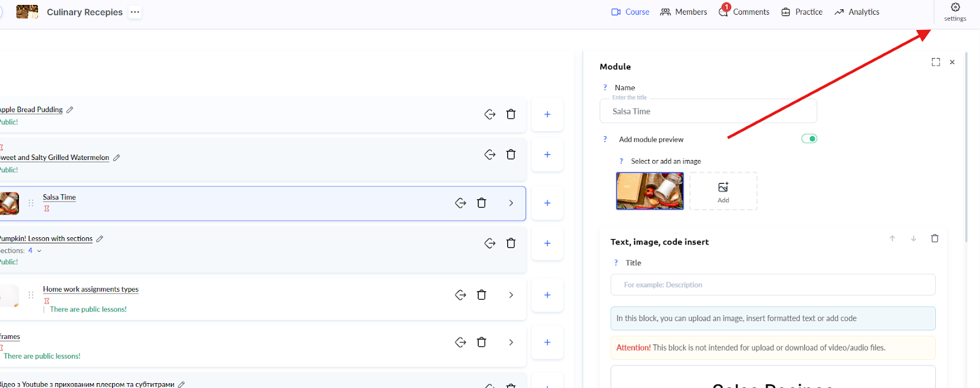Delete the Apple Bread Pudding lesson
The height and width of the screenshot is (388, 980).
click(511, 114)
